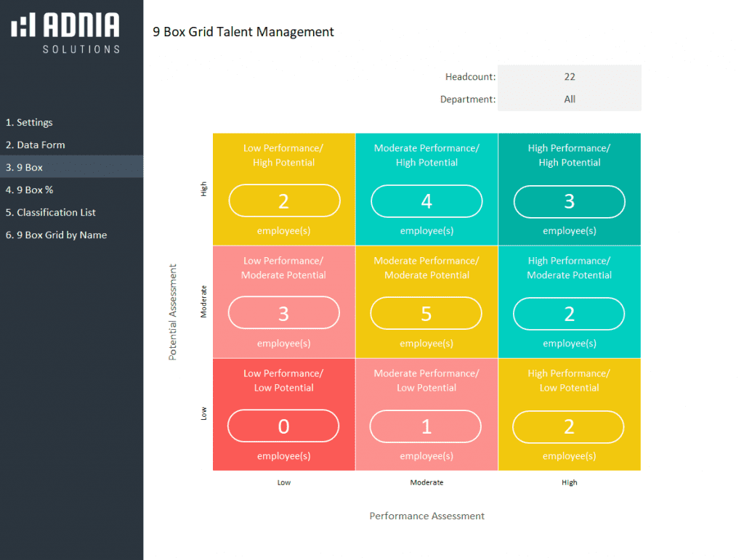
Task: Click the Low Performance/Low Potential zero count
Action: tap(284, 426)
